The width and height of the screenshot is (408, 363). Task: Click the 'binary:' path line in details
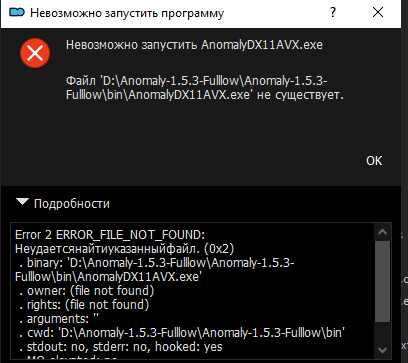(155, 270)
